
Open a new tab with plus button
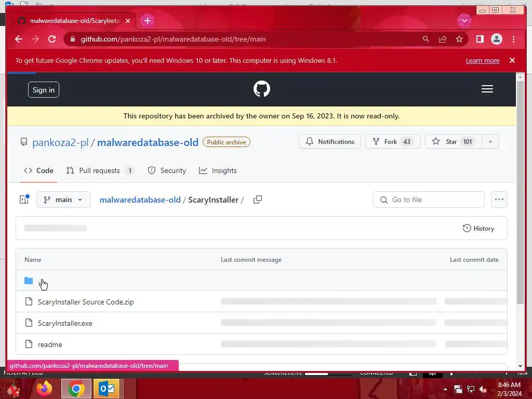coord(147,21)
